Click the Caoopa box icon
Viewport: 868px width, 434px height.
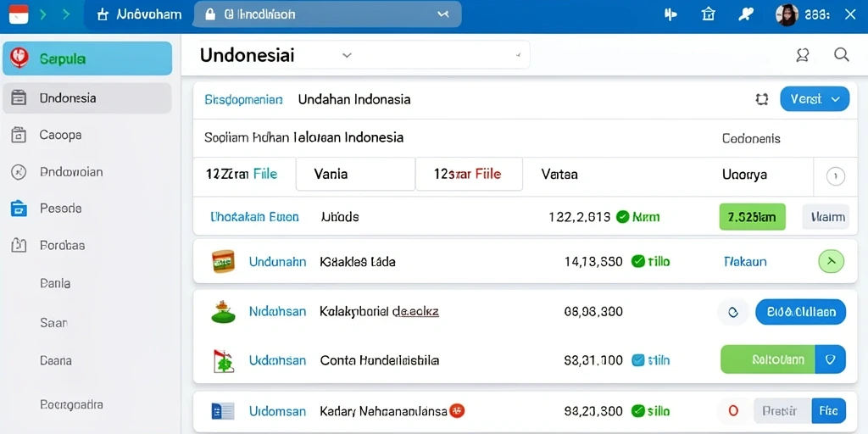coord(19,135)
